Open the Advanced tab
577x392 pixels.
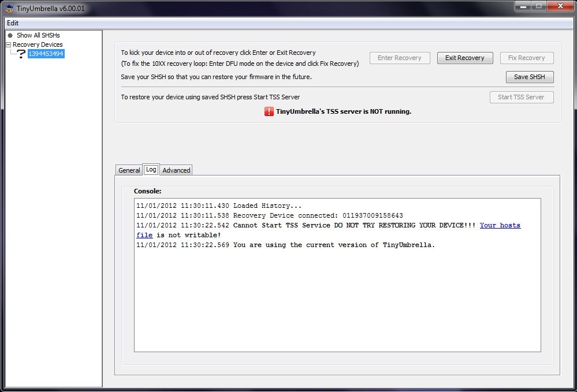[x=176, y=170]
